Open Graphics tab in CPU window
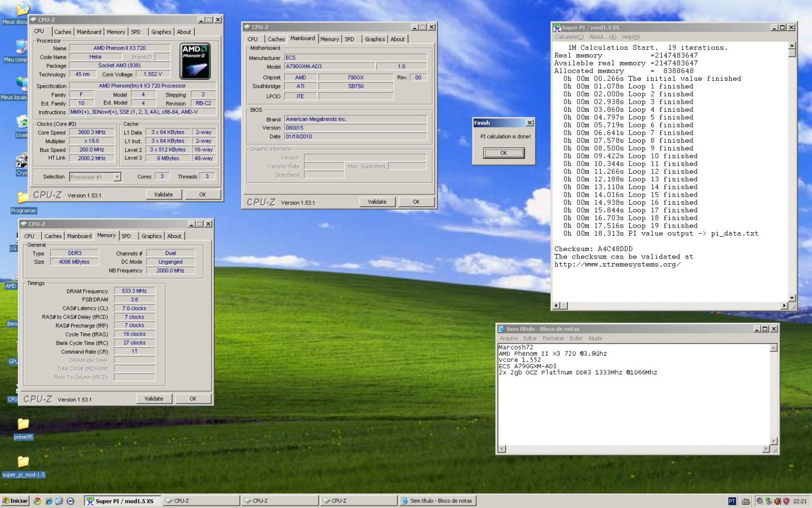This screenshot has width=812, height=508. pyautogui.click(x=161, y=32)
